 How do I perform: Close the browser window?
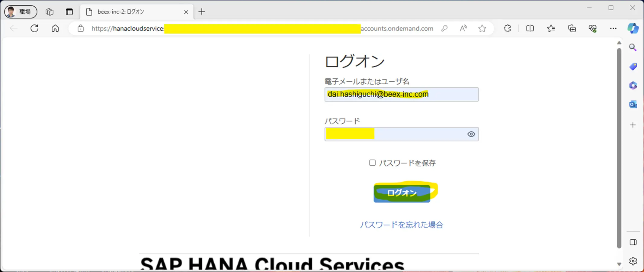click(x=633, y=8)
